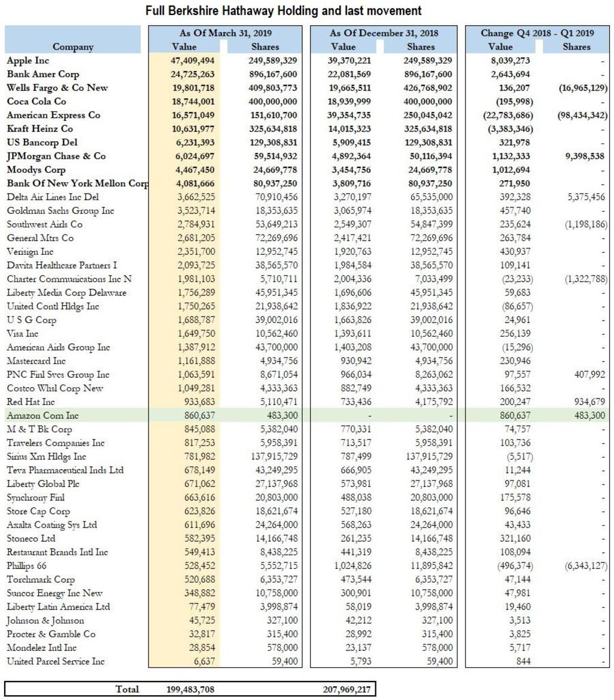
Task: Click PNC share change 407,992
Action: 589,375
